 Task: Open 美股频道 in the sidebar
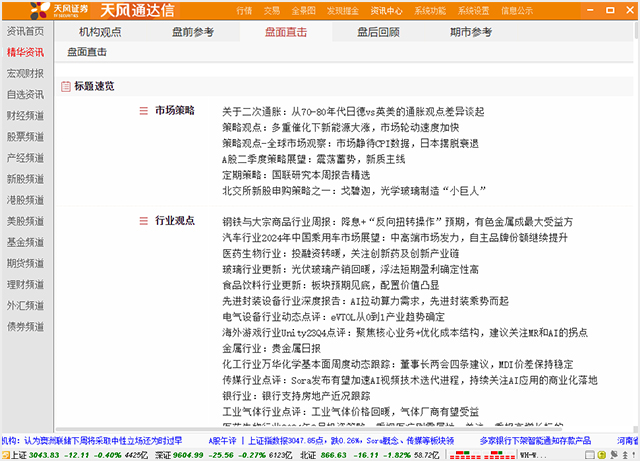tap(25, 221)
